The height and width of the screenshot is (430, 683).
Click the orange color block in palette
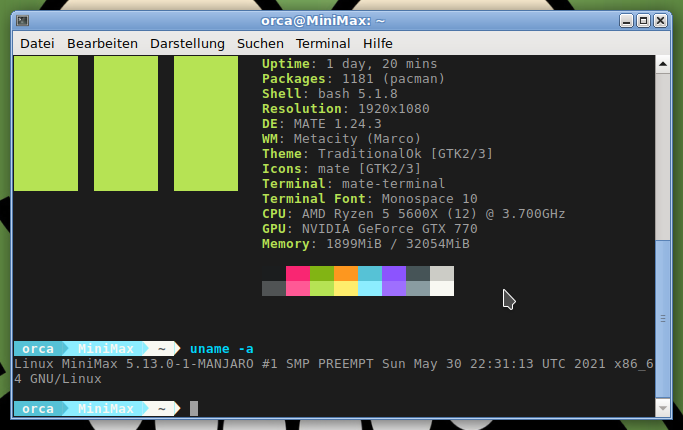pyautogui.click(x=346, y=273)
